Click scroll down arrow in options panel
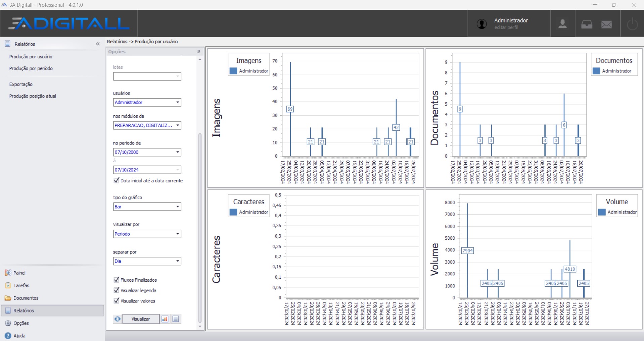The width and height of the screenshot is (644, 341). click(x=200, y=326)
